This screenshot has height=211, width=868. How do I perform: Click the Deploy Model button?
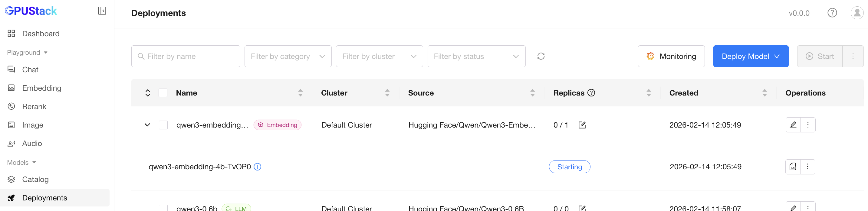750,56
